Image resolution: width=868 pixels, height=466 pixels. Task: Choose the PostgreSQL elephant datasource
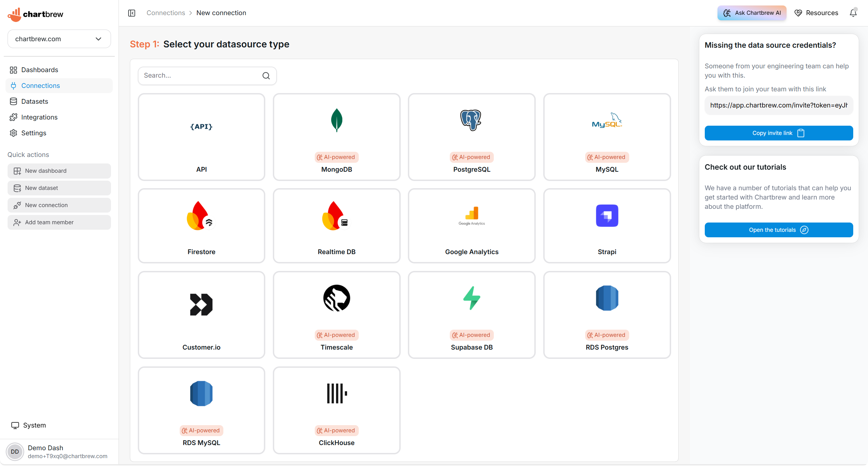(x=471, y=120)
